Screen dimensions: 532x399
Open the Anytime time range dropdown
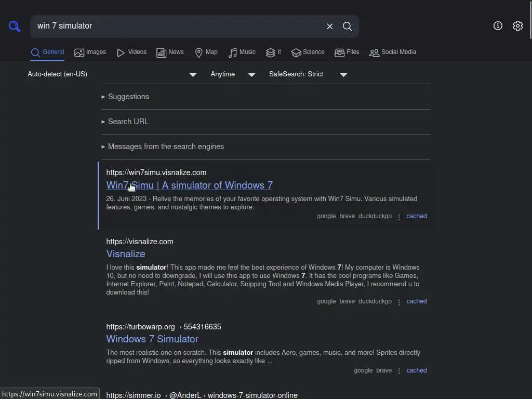(x=233, y=74)
